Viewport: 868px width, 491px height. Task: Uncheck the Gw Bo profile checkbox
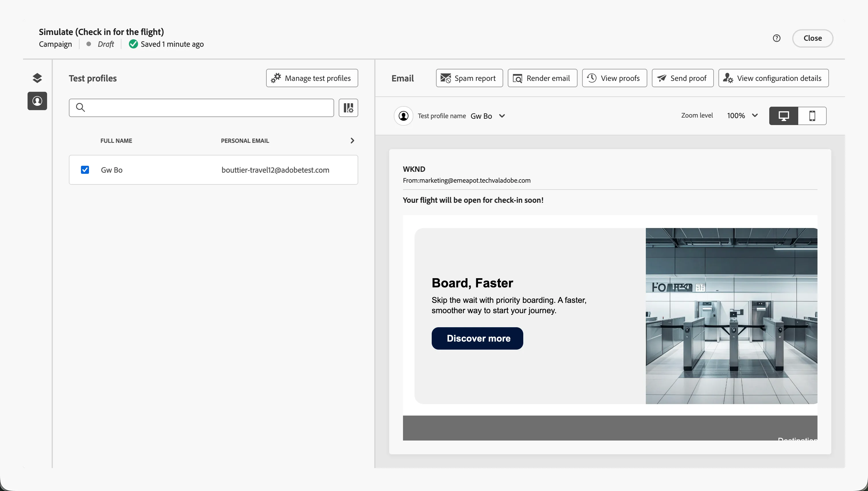tap(85, 169)
